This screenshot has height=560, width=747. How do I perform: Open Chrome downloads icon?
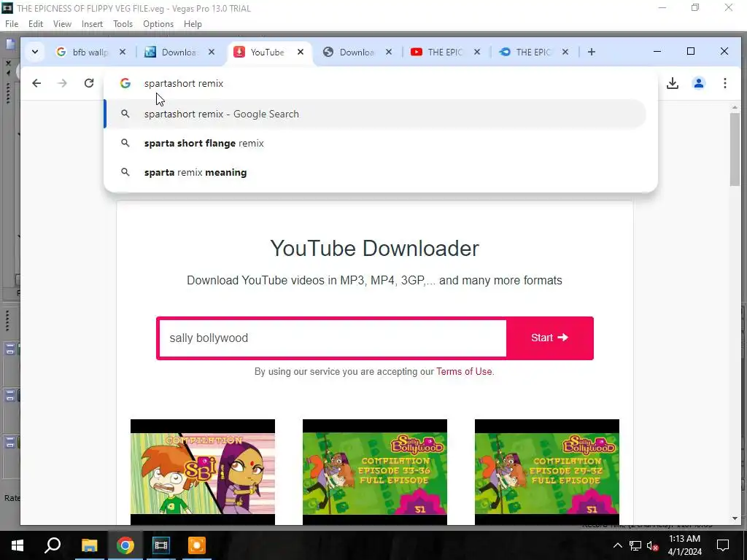pos(672,83)
